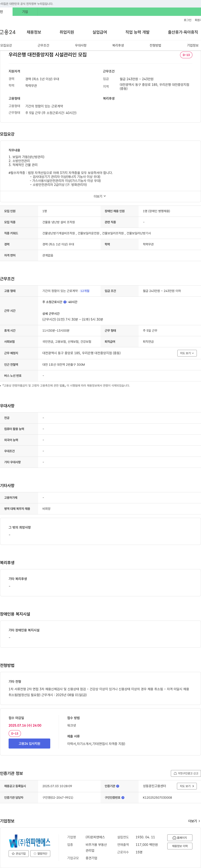The height and width of the screenshot is (868, 201).
Task: Open 기업정보 더보기 link
Action: [194, 821]
